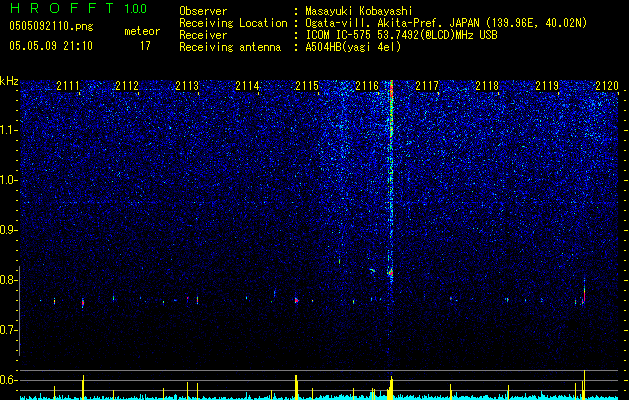Select the filename 0505092110.png
The width and height of the screenshot is (629, 400).
51,27
